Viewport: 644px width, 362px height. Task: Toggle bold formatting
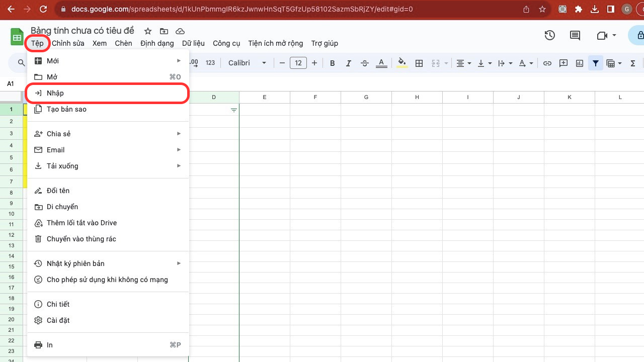[x=332, y=63]
